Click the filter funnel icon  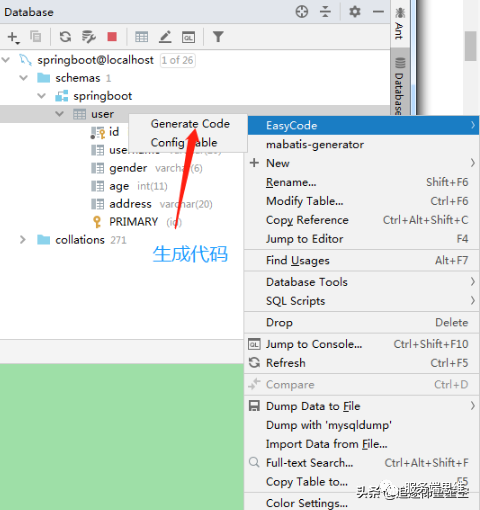pyautogui.click(x=218, y=37)
